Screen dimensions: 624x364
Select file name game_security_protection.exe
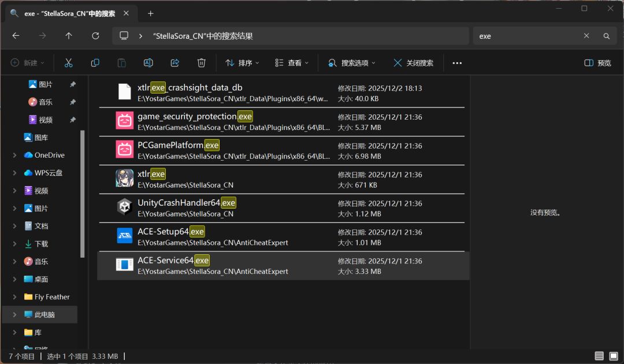click(x=195, y=116)
